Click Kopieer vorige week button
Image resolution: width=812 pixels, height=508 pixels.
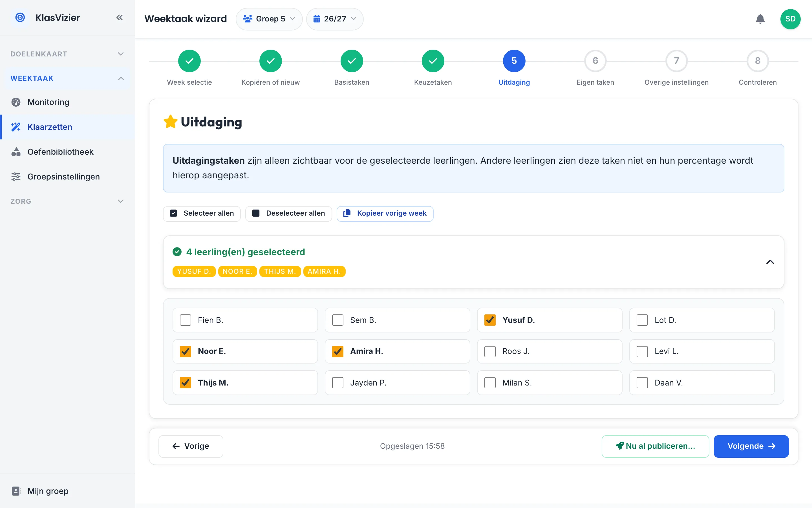(x=385, y=213)
